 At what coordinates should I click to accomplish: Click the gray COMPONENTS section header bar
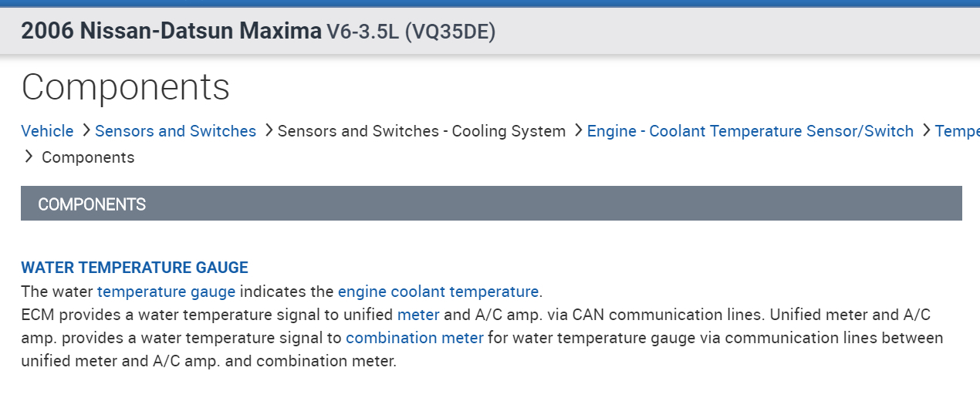click(x=491, y=204)
